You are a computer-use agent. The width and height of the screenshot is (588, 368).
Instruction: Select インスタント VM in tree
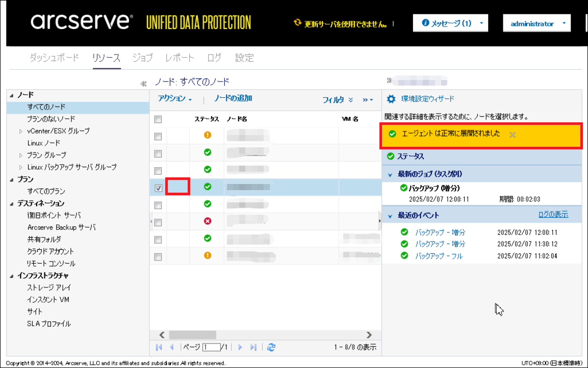pos(48,299)
